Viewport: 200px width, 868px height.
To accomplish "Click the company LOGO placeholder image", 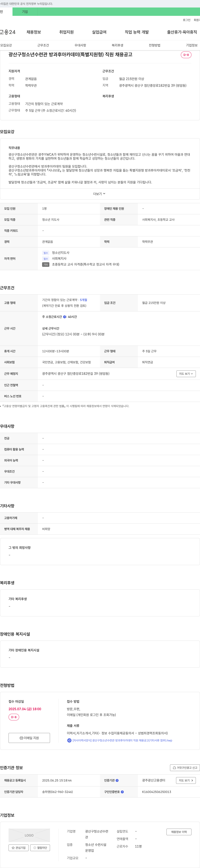I will tap(29, 835).
